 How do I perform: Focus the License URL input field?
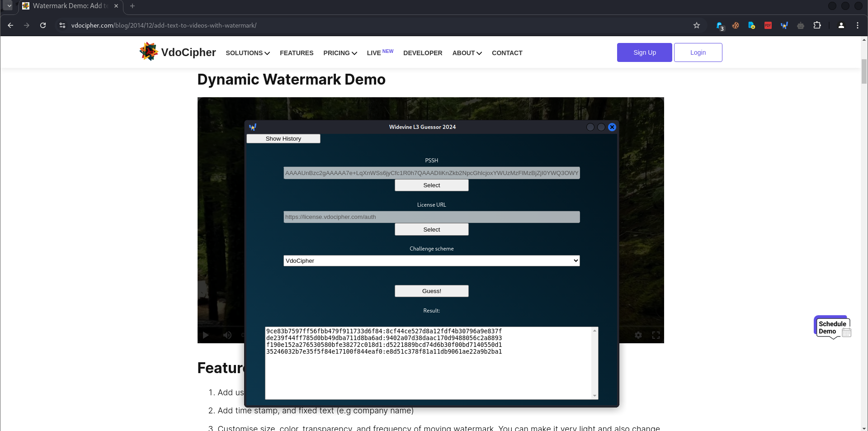point(432,217)
